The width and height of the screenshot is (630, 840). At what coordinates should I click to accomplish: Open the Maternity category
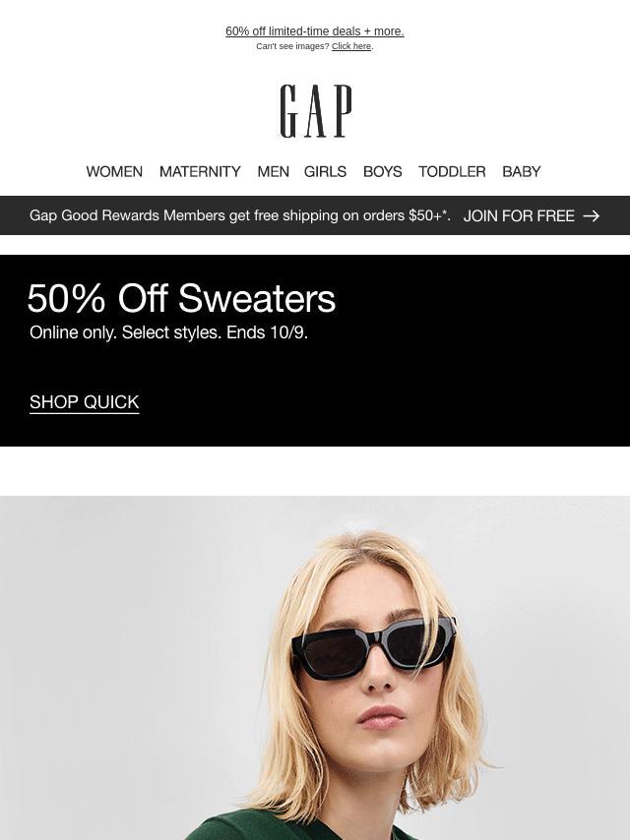pyautogui.click(x=200, y=171)
